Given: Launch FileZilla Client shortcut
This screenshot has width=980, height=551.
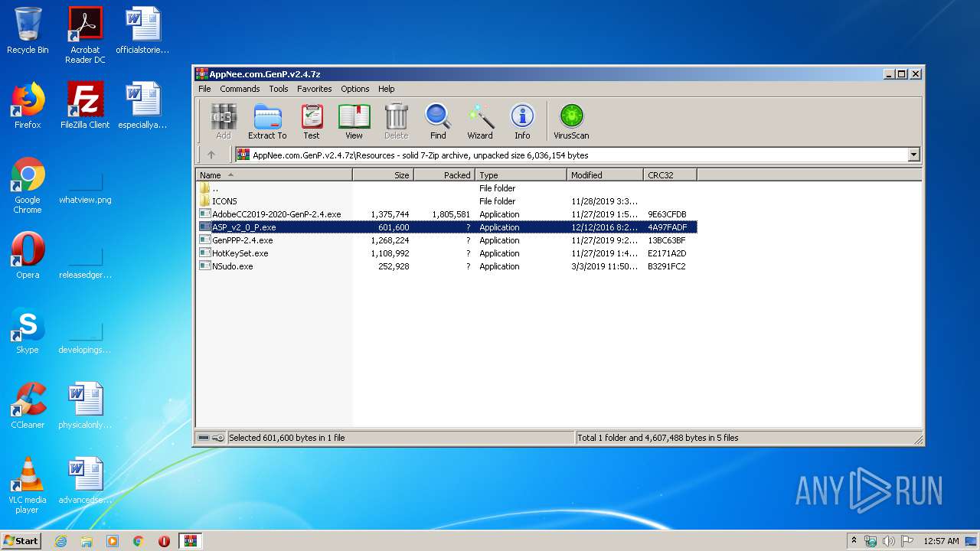Looking at the screenshot, I should [x=85, y=106].
